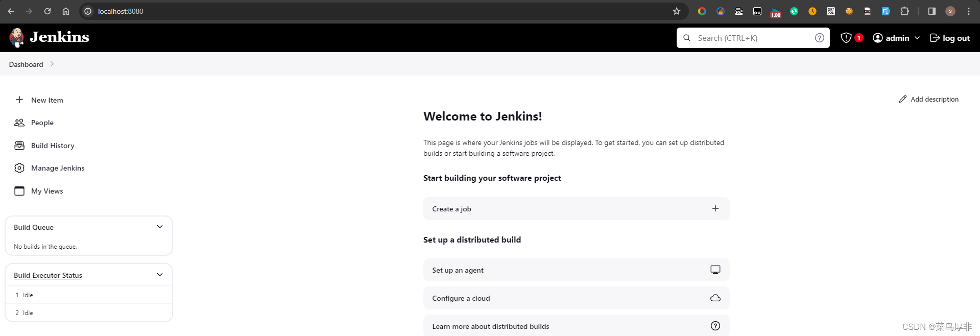Select executor row '1 Idle'
This screenshot has width=980, height=336.
[89, 295]
